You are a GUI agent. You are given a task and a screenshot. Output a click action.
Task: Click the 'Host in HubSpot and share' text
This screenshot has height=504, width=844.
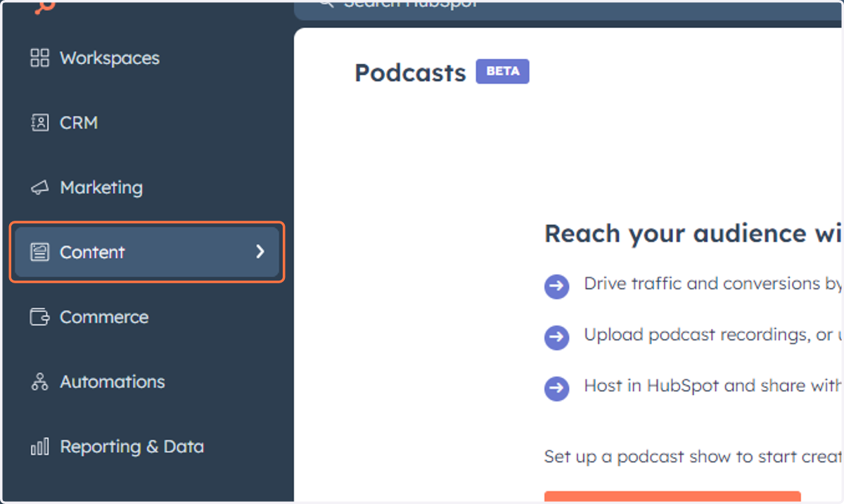713,386
